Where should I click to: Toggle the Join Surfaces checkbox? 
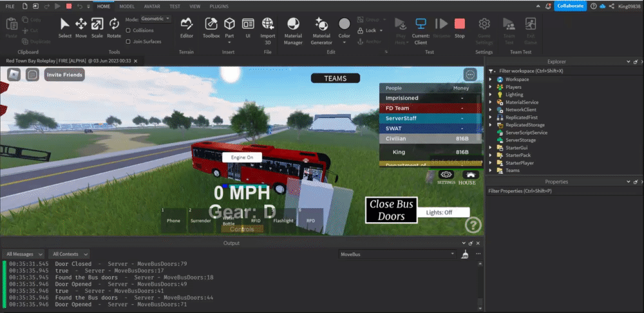click(x=128, y=41)
